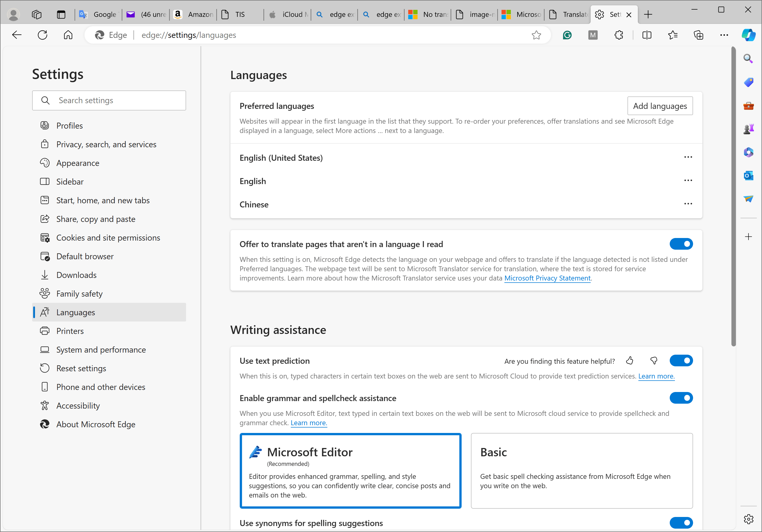Screen dimensions: 762x532
Task: Open Collections toolbar icon
Action: pos(698,35)
